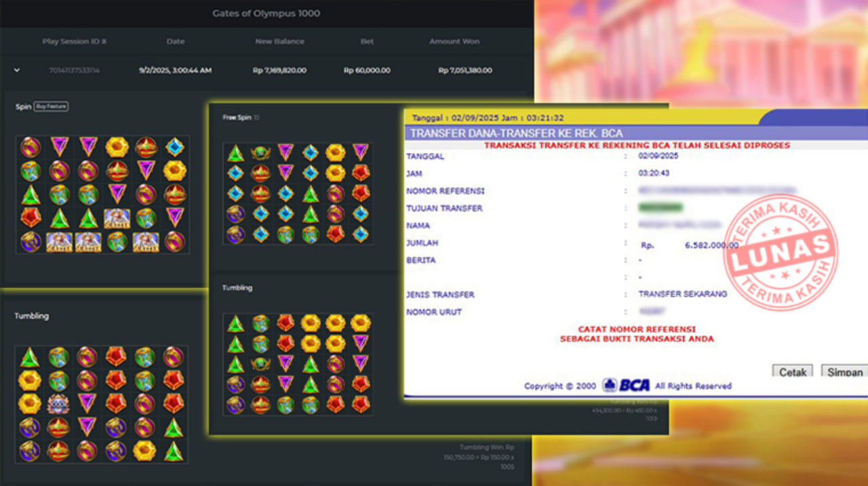868x486 pixels.
Task: Click the winged crown in the Tumbling grid under Free Spin
Action: [260, 364]
